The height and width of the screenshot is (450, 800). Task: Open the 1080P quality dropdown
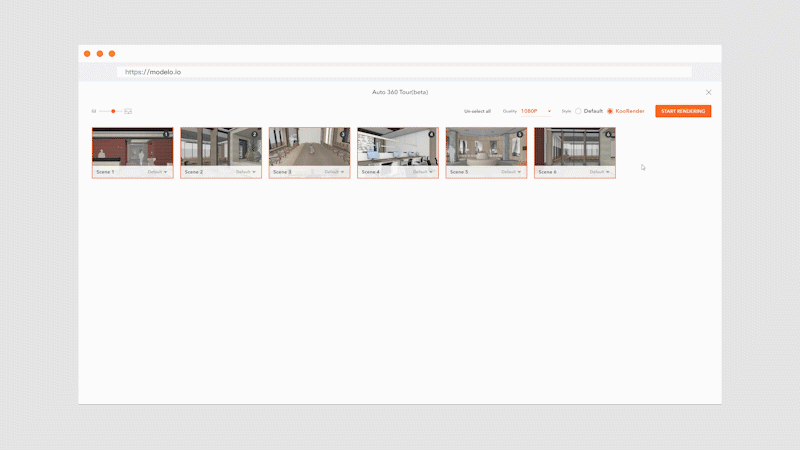tap(536, 111)
